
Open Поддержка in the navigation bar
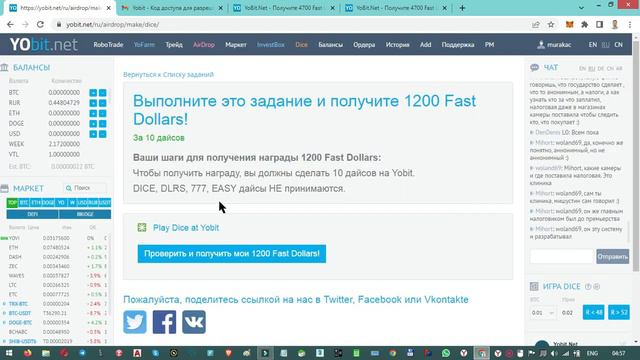tap(458, 44)
